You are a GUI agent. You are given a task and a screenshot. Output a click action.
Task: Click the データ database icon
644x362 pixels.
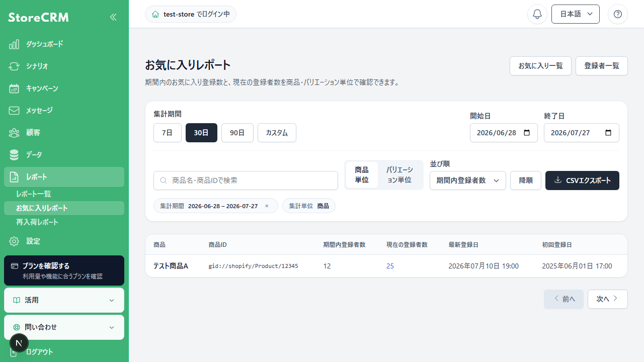[x=14, y=155]
